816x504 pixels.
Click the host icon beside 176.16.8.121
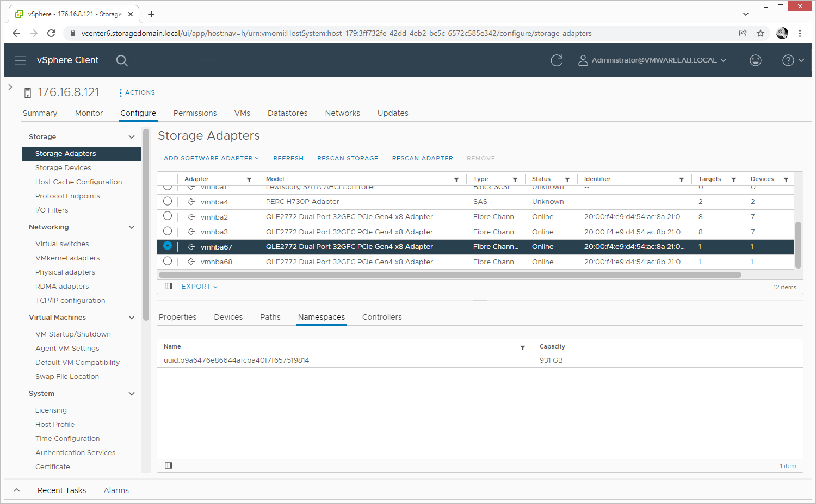[x=28, y=93]
